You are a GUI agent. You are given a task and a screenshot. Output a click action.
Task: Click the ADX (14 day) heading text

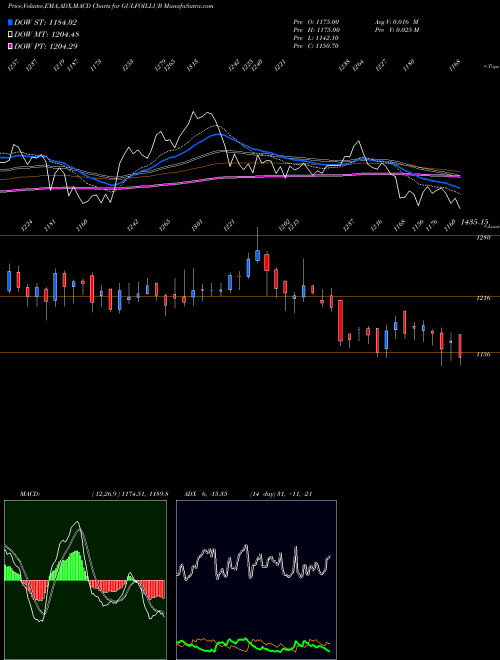point(248,494)
